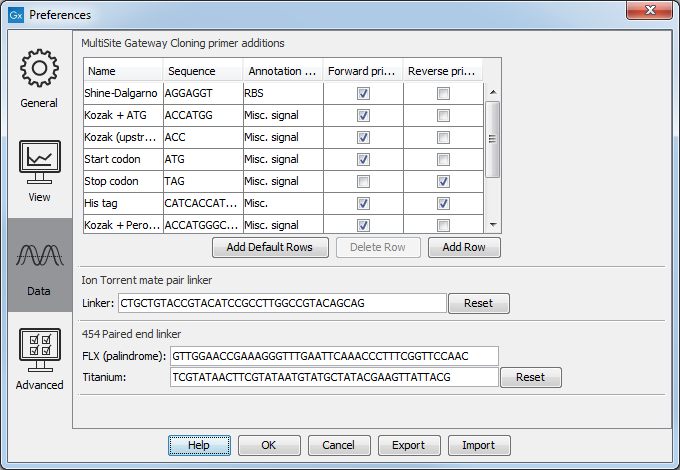Export the preferences
680x470 pixels.
409,445
